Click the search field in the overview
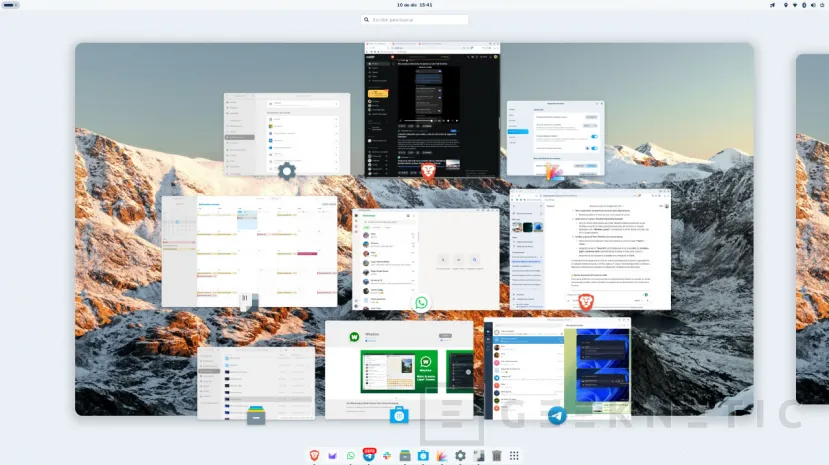This screenshot has height=465, width=829. point(414,20)
